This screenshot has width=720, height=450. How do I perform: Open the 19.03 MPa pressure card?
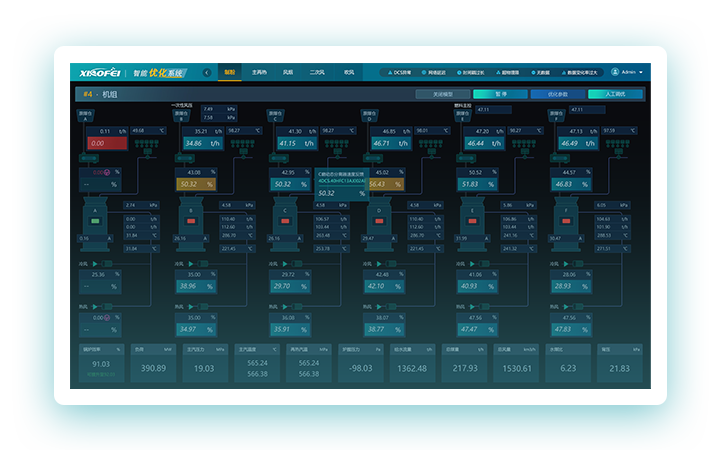[205, 363]
